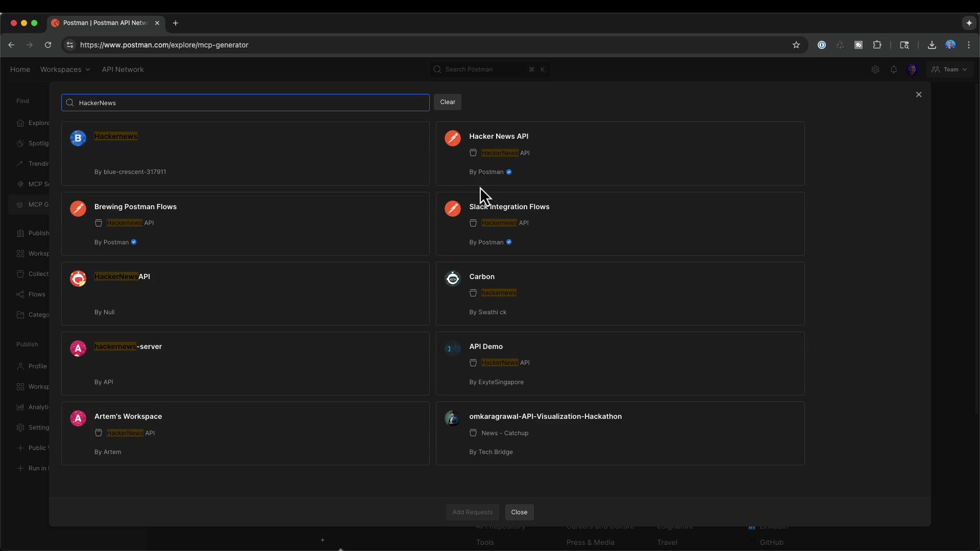Screen dimensions: 980x551
Task: Click collection icon under Brewing Postman Flows
Action: coord(99,223)
